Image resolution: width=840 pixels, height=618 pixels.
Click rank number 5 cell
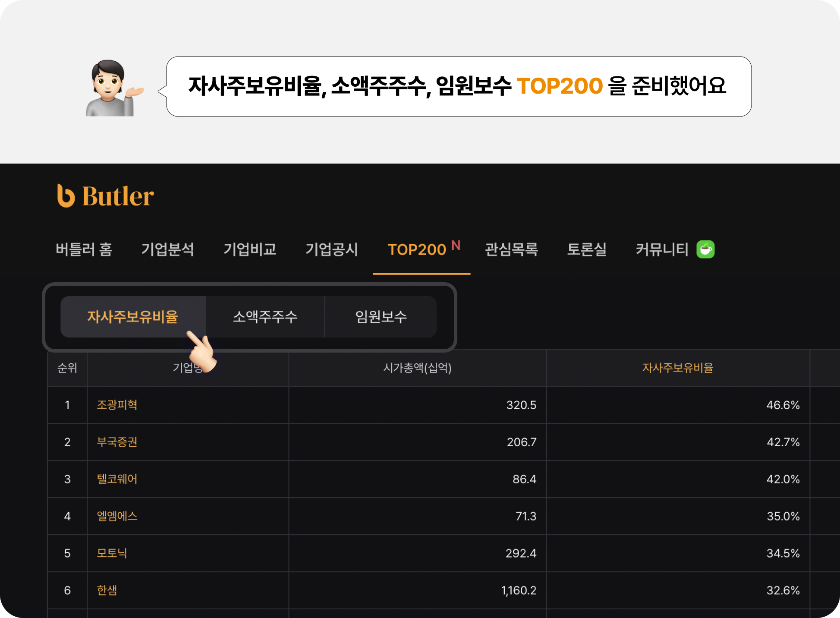(67, 553)
